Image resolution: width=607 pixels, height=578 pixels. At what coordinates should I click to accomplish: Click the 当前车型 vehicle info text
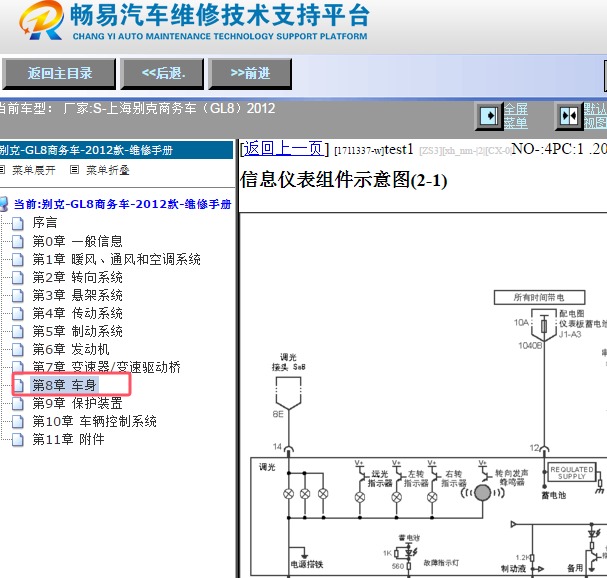[x=137, y=108]
